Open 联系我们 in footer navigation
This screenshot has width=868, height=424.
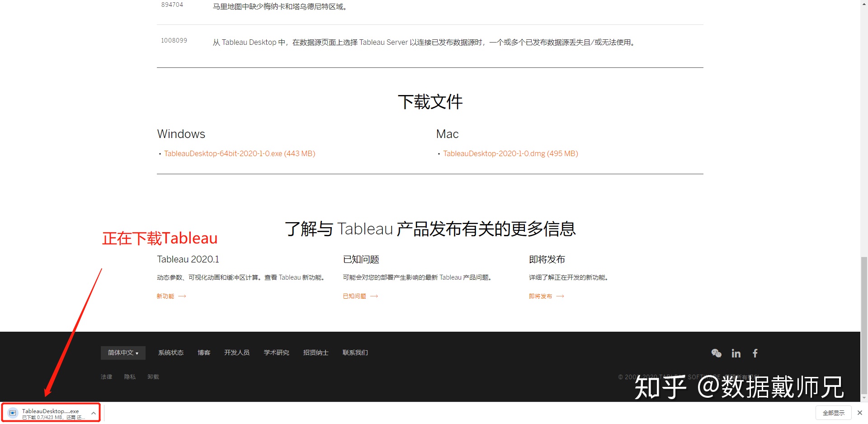[355, 353]
